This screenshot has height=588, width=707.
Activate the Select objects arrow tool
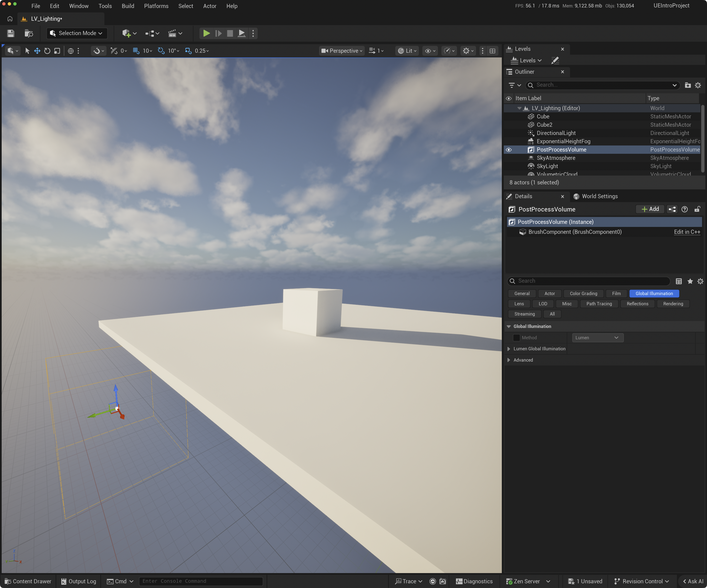coord(28,51)
